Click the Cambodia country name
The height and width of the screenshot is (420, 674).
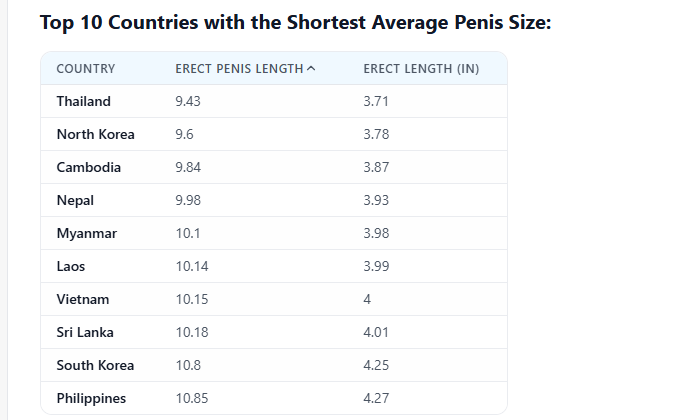click(x=89, y=167)
